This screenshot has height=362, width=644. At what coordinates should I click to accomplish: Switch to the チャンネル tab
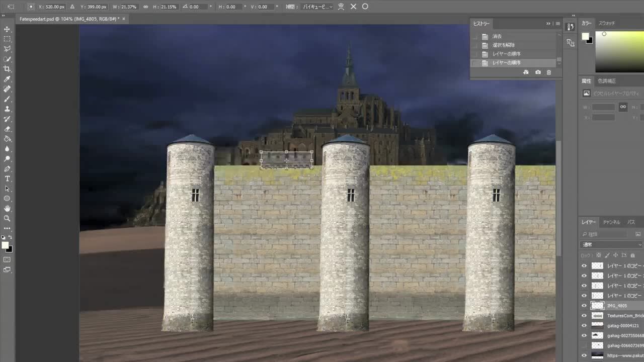pyautogui.click(x=611, y=222)
